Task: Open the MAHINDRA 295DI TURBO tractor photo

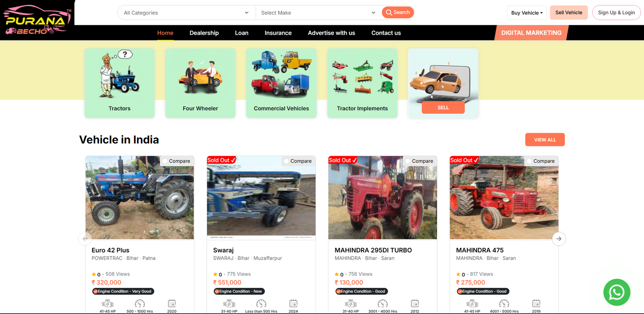Action: click(382, 198)
